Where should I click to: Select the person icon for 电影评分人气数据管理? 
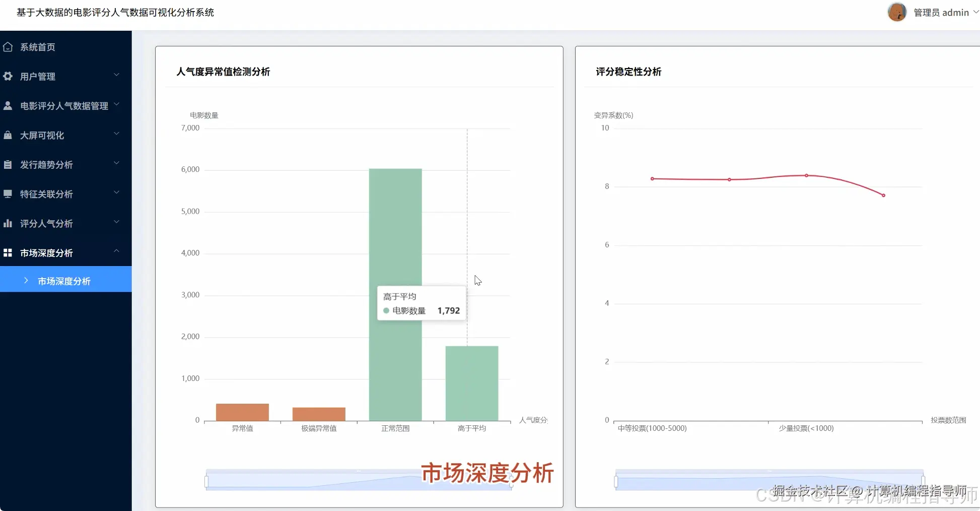[x=8, y=105]
